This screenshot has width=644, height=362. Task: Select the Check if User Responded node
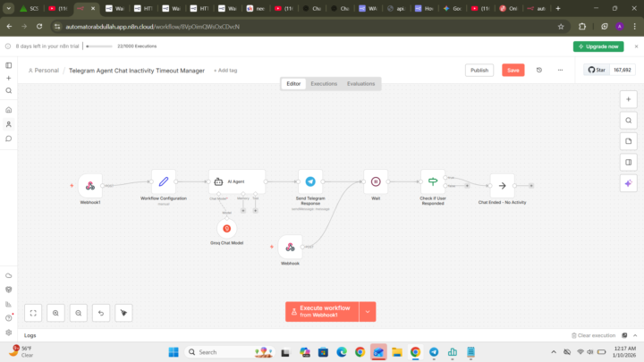[x=433, y=181]
